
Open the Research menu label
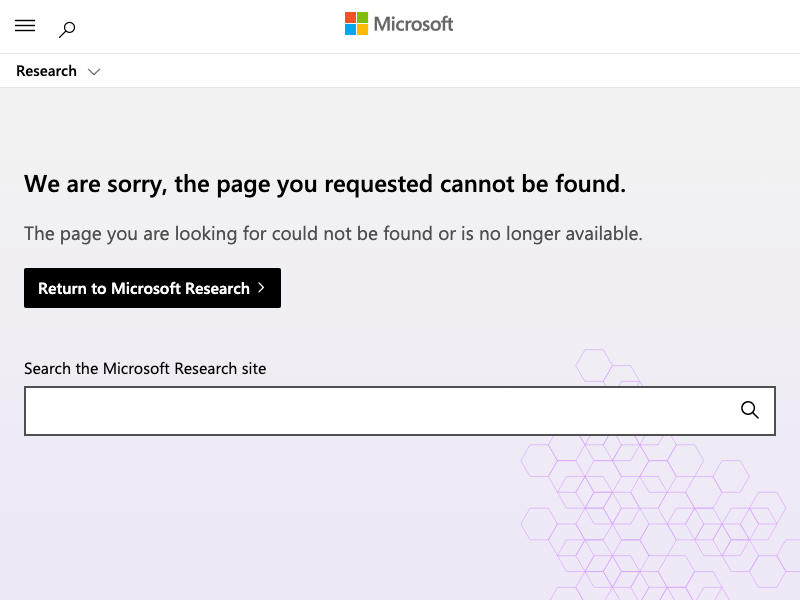[46, 71]
